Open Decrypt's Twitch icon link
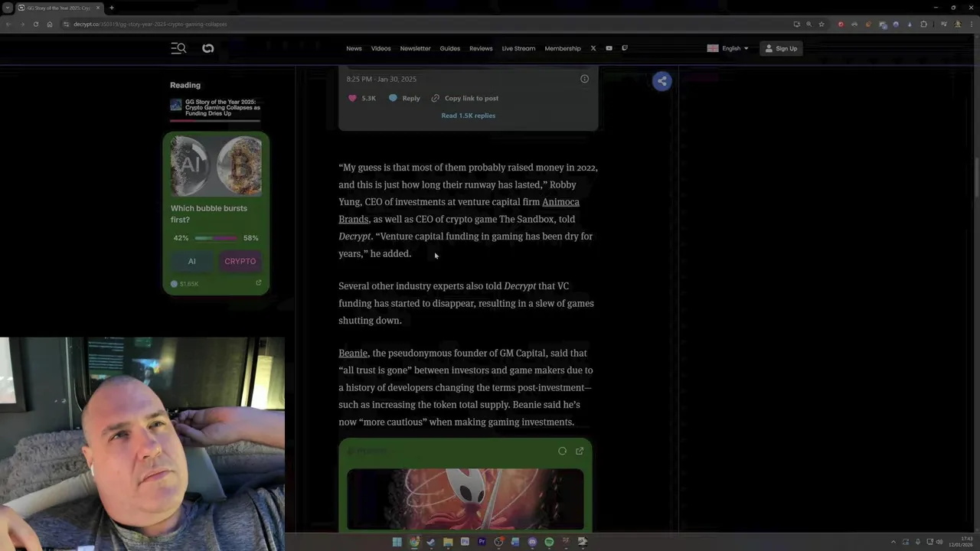This screenshot has width=980, height=551. click(x=625, y=48)
